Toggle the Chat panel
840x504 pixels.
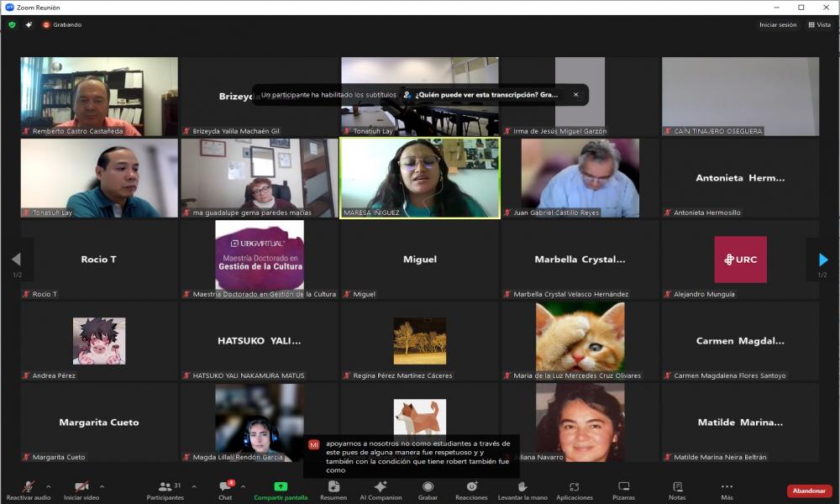click(x=225, y=489)
